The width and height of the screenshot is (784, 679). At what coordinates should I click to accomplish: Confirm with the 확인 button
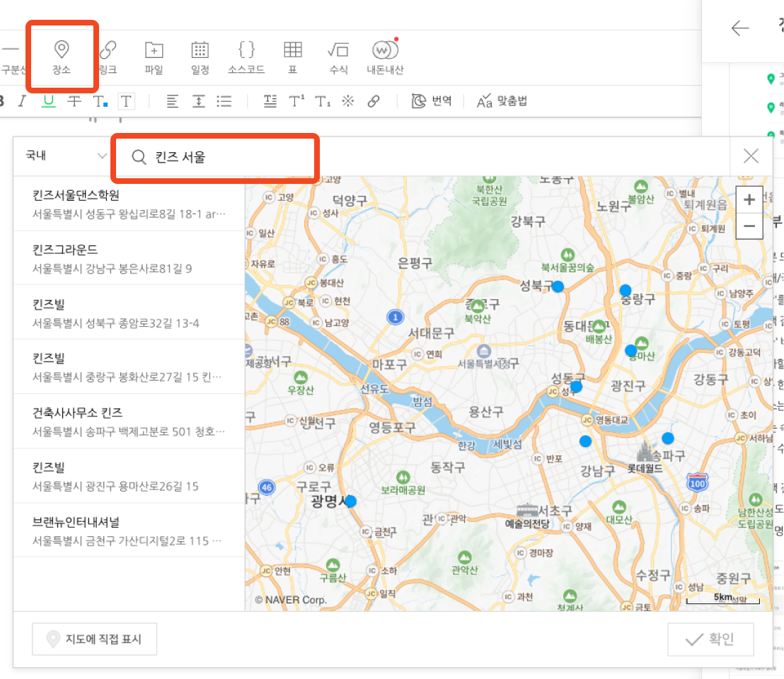pyautogui.click(x=710, y=639)
